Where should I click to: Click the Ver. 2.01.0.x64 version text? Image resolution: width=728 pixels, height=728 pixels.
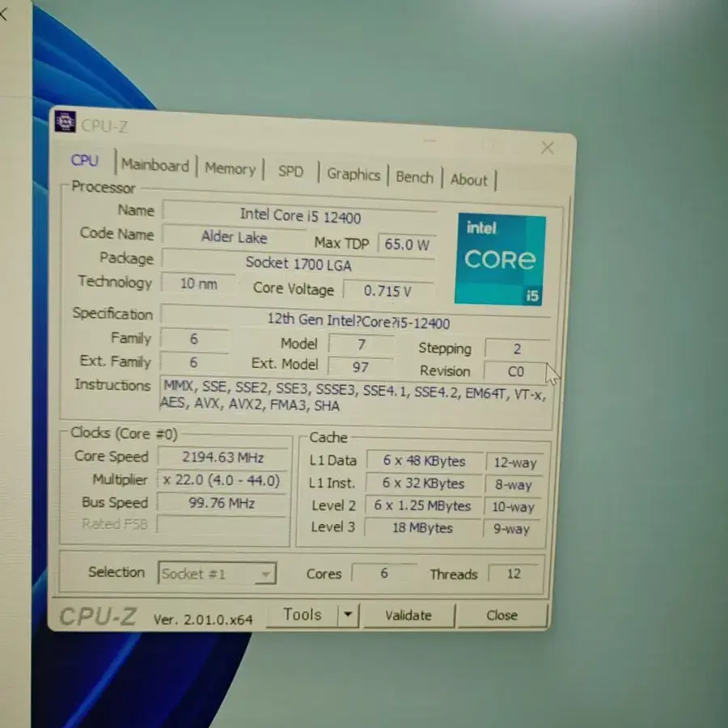tap(203, 620)
